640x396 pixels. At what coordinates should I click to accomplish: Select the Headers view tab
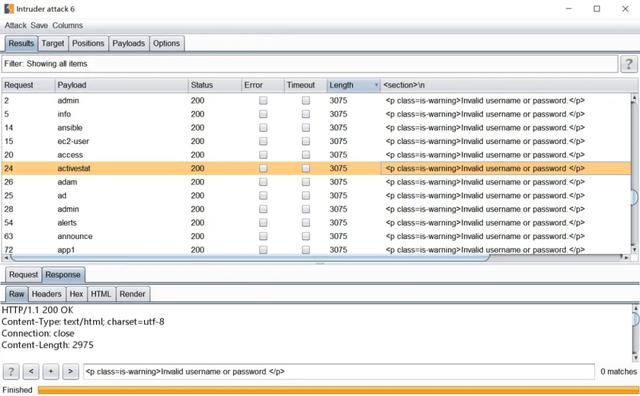47,294
